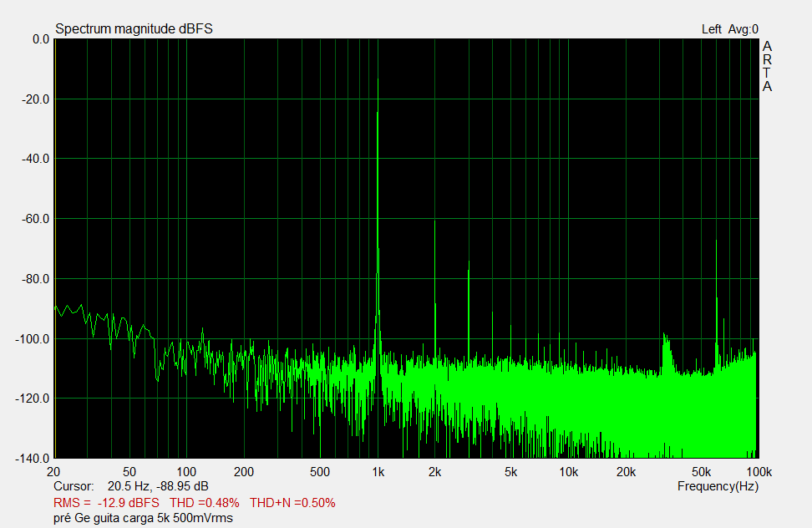Image resolution: width=812 pixels, height=528 pixels.
Task: Click the '20' frequency axis label
Action: point(53,472)
